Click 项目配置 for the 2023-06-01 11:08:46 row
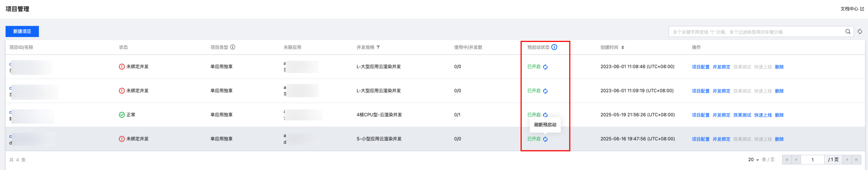 pyautogui.click(x=701, y=67)
